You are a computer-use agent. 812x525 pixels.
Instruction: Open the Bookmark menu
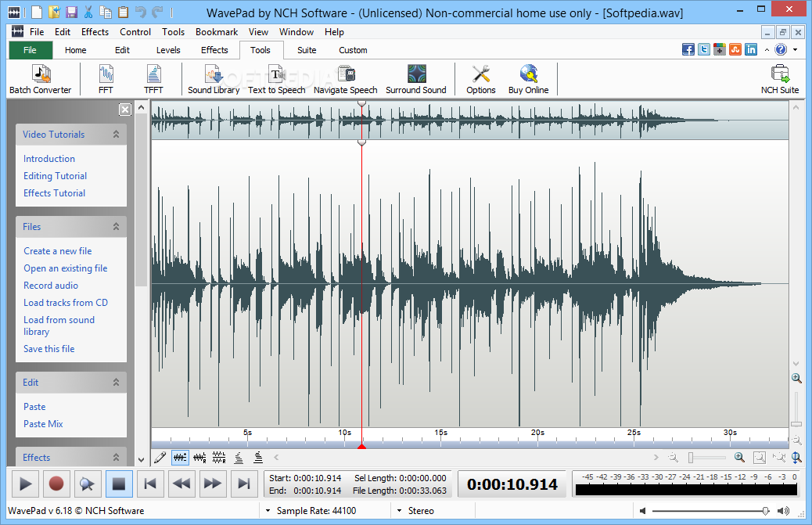(217, 31)
